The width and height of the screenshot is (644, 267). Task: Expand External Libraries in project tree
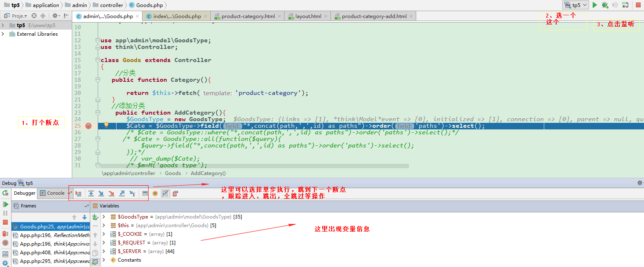pos(3,34)
